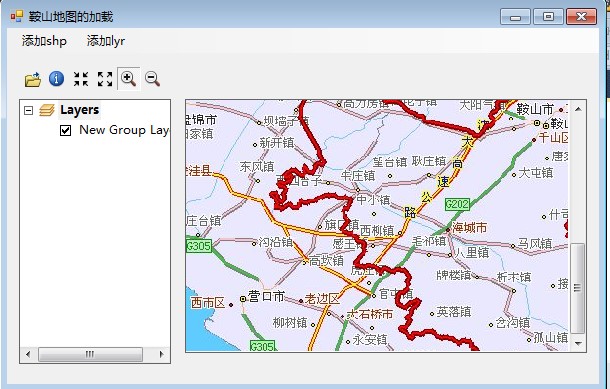Select the zoom in magnifier tool
The height and width of the screenshot is (389, 610).
pos(128,79)
